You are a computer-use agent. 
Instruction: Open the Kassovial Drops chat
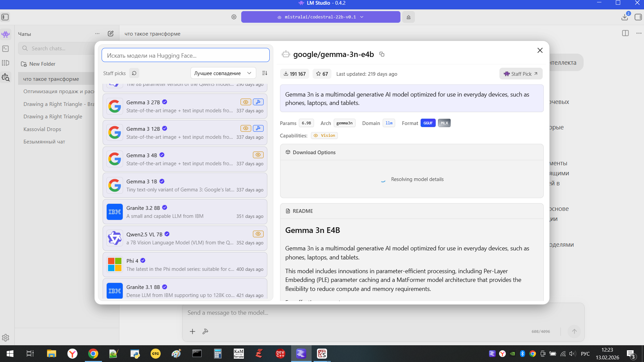pos(42,129)
